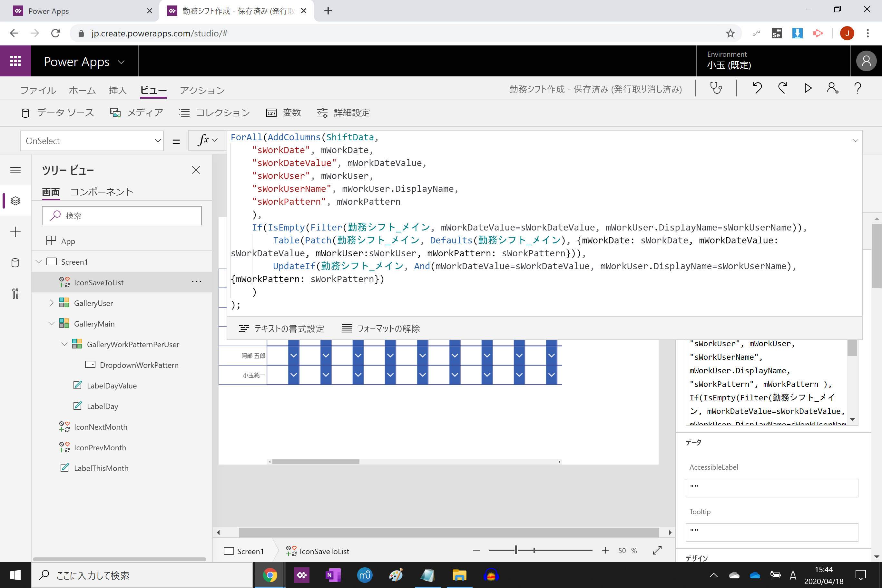Image resolution: width=882 pixels, height=588 pixels.
Task: Click テキストの書式設定 button
Action: pyautogui.click(x=282, y=328)
